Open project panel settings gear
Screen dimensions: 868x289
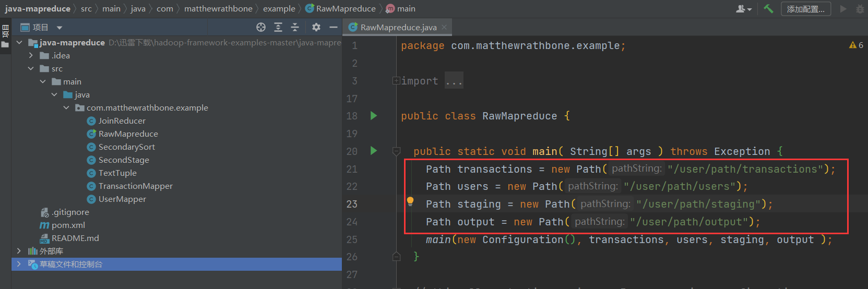[316, 27]
